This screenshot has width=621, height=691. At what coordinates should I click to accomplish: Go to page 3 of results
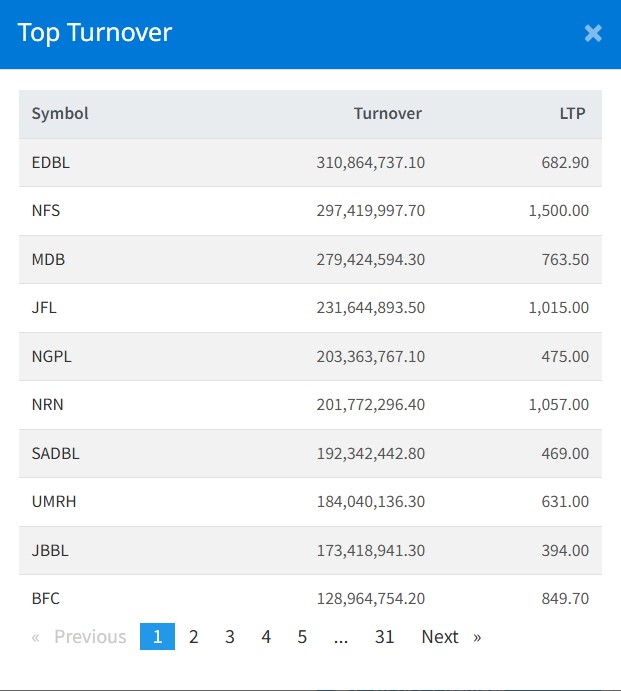(230, 637)
